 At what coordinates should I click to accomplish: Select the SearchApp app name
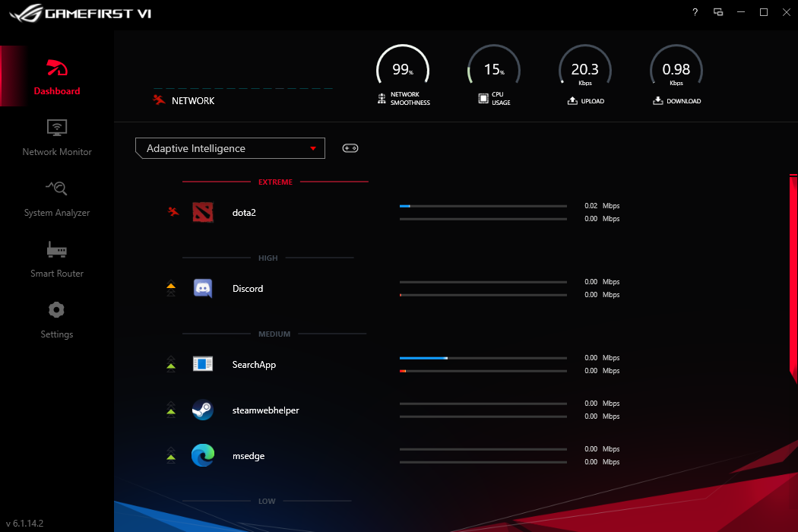pos(254,365)
